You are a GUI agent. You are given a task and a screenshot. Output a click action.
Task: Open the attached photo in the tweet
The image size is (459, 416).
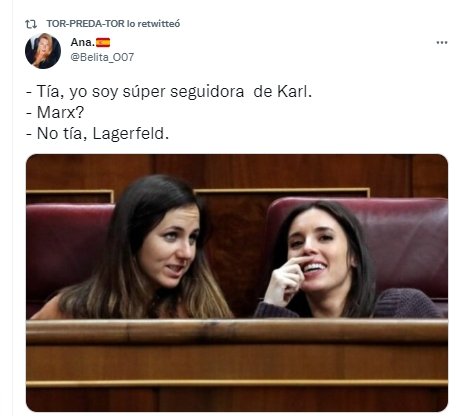click(237, 283)
